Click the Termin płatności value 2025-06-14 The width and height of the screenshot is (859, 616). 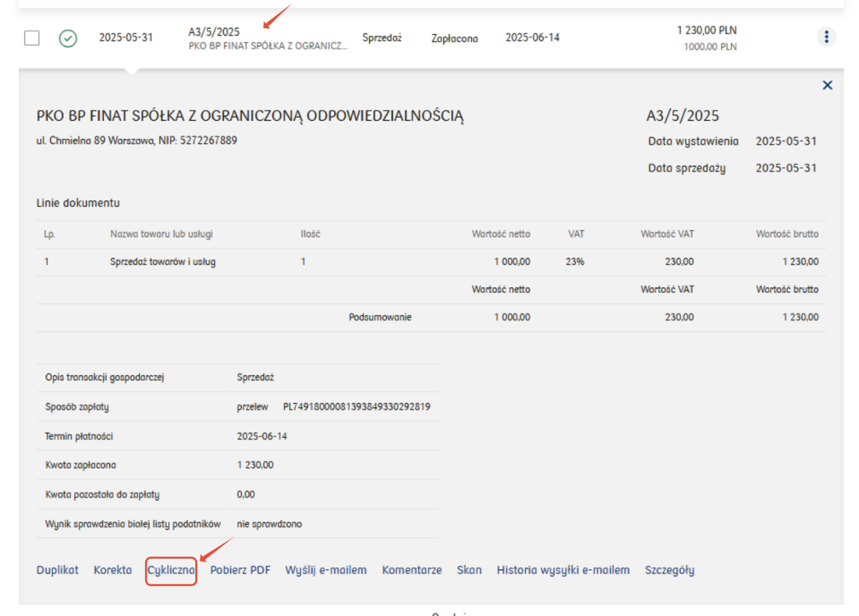pyautogui.click(x=262, y=436)
